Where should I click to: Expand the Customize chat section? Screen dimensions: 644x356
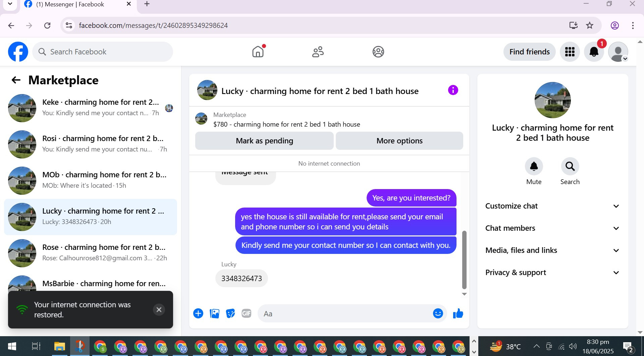pos(552,206)
